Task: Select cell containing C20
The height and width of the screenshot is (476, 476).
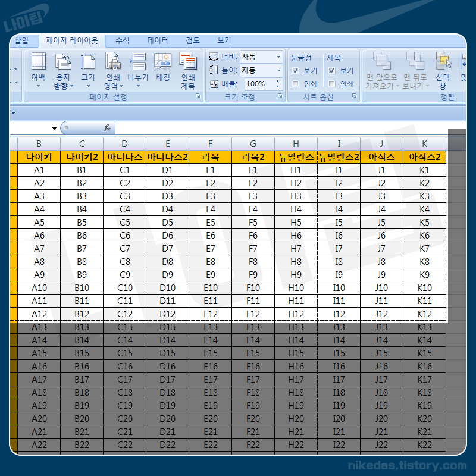Action: pyautogui.click(x=125, y=419)
